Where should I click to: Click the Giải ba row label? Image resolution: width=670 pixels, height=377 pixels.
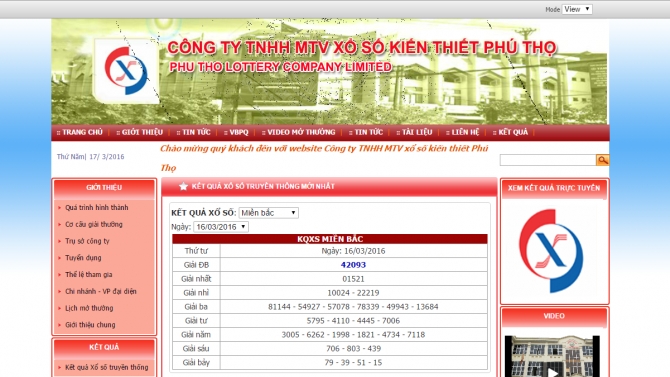tap(196, 307)
